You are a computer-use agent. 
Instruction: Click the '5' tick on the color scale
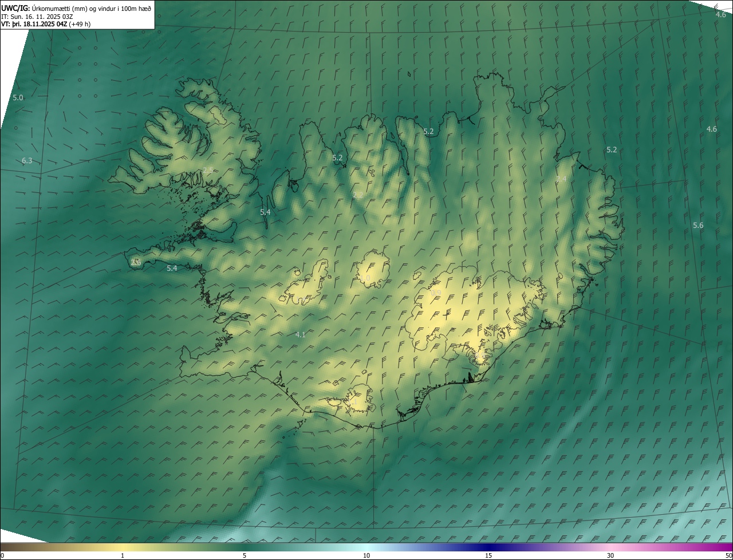click(245, 555)
